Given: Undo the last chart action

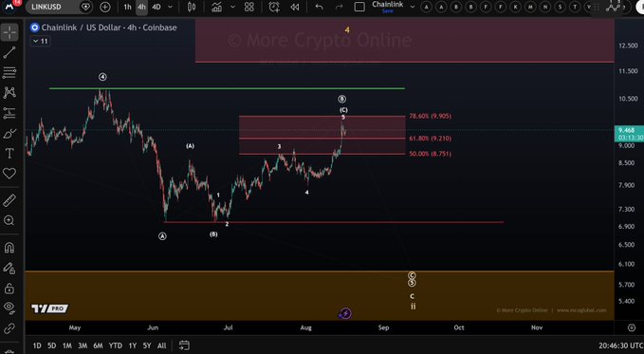Looking at the screenshot, I should click(x=319, y=7).
